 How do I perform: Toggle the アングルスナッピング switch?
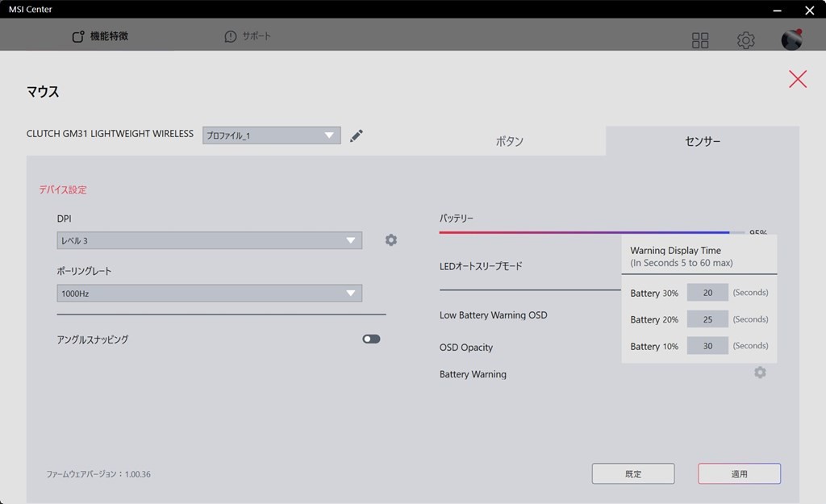coord(371,339)
